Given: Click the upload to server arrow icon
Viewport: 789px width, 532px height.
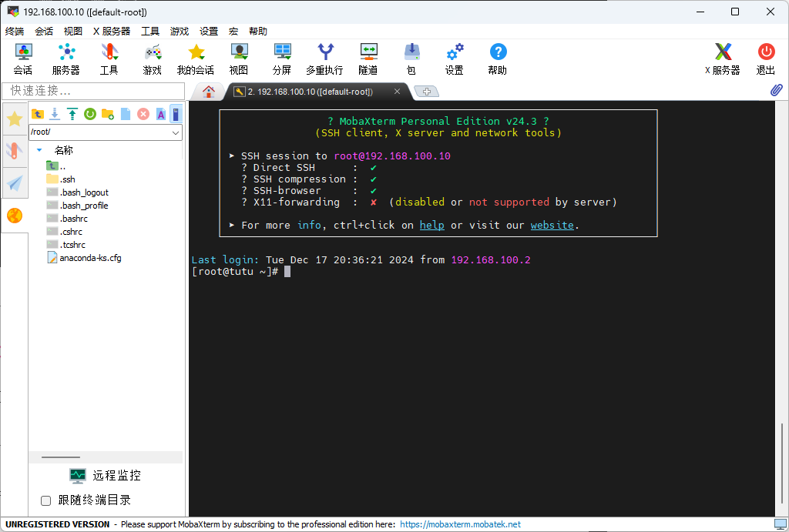Looking at the screenshot, I should 72,114.
